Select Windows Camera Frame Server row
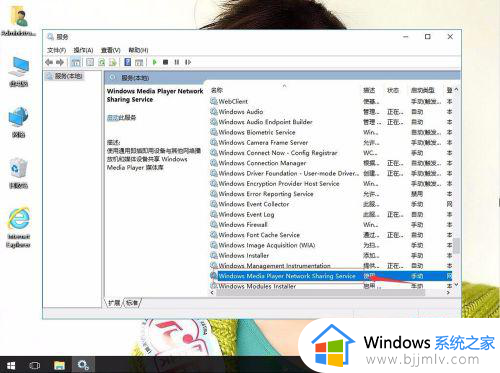 [330, 143]
